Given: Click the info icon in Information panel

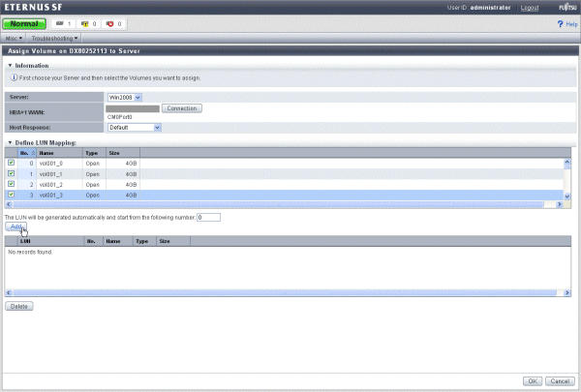Looking at the screenshot, I should [14, 77].
